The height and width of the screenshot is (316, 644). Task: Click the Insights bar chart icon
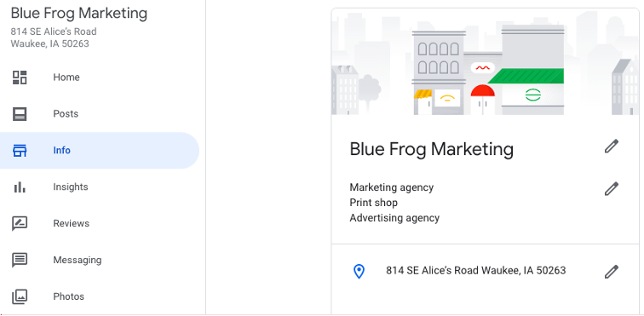(20, 187)
